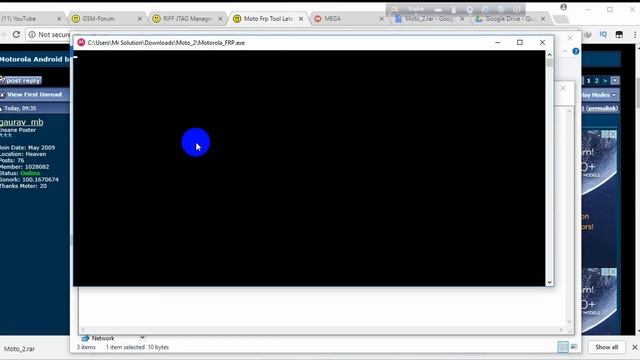Click the Explorer horizontal scrollbar
640x360 pixels.
[x=322, y=330]
